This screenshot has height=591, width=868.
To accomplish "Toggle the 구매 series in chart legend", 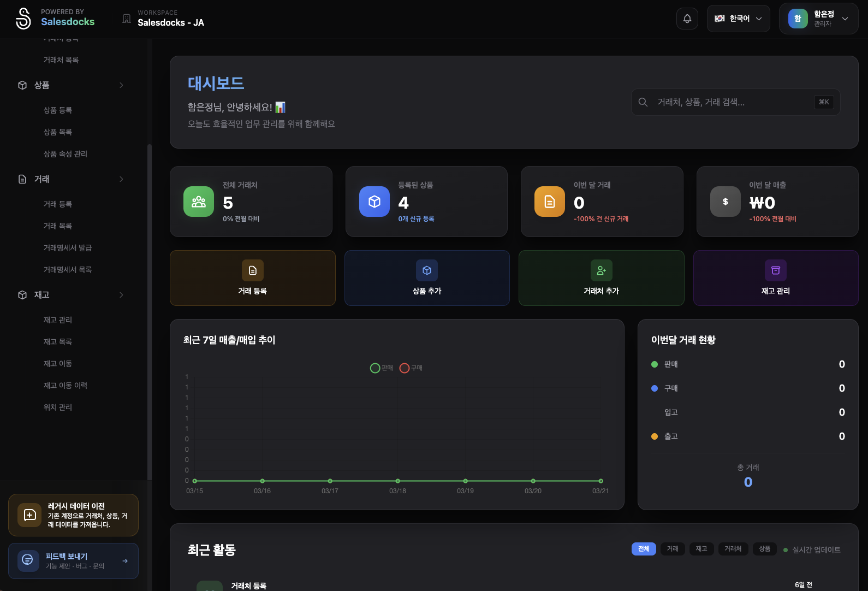I will click(411, 368).
